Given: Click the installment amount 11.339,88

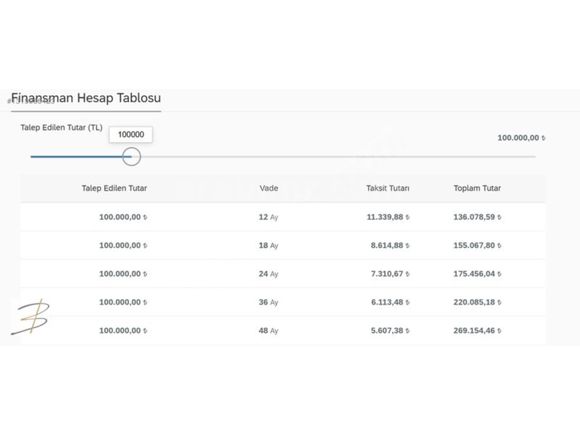Looking at the screenshot, I should pos(388,217).
